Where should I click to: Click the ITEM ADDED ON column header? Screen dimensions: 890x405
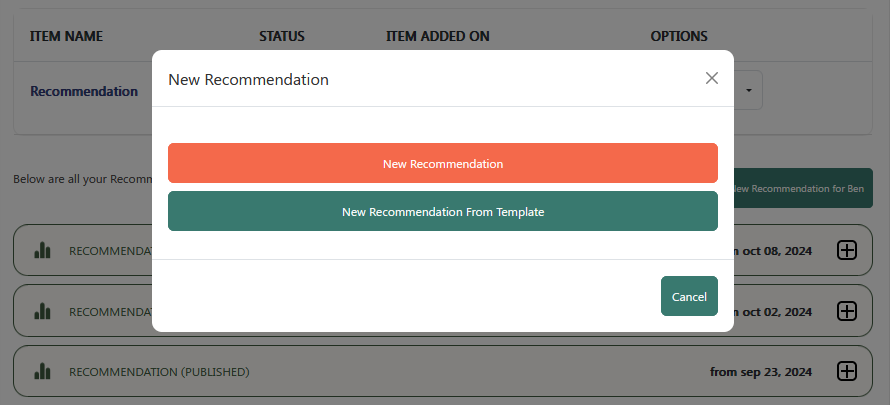pos(437,37)
